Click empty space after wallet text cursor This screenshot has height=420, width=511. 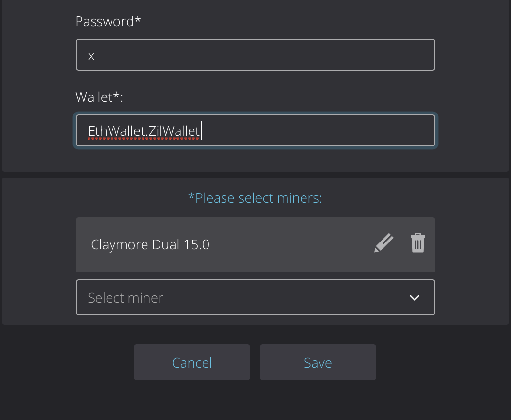click(318, 130)
